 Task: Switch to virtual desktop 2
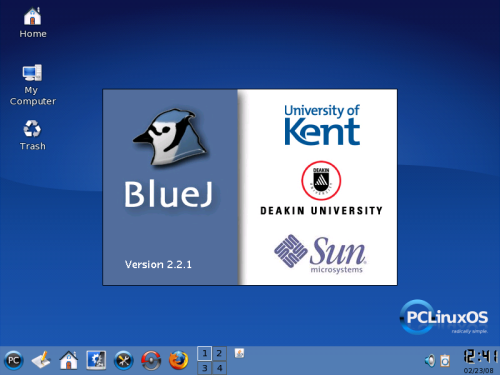(x=219, y=353)
